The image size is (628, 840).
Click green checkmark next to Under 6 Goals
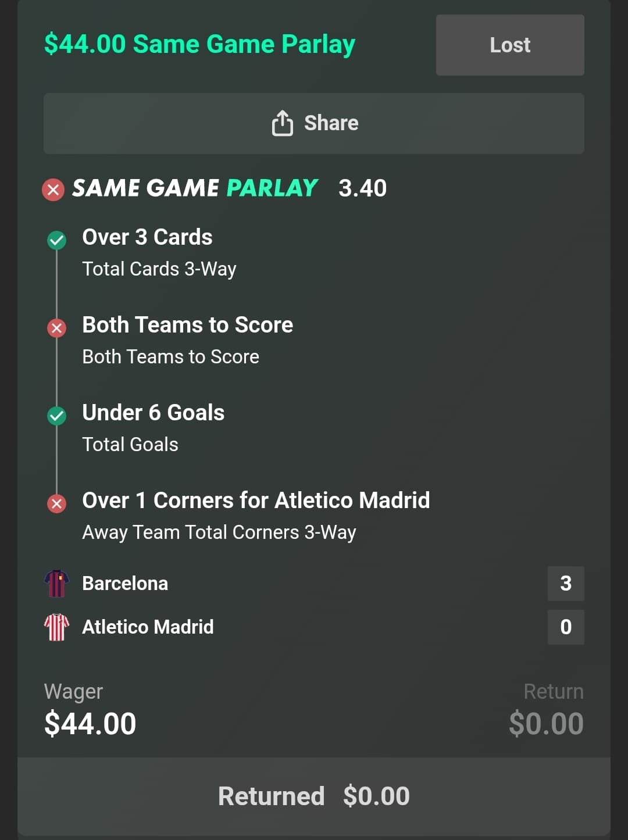56,415
